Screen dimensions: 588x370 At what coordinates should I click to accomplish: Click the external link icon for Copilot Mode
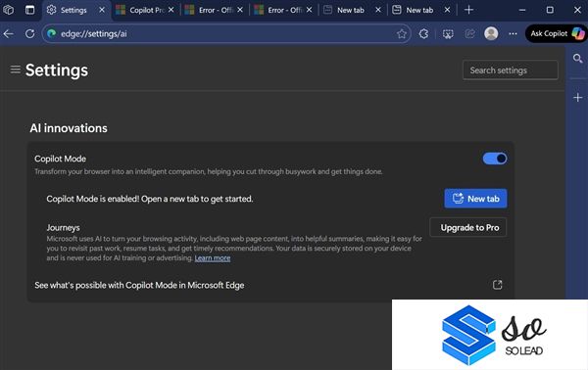pos(497,285)
